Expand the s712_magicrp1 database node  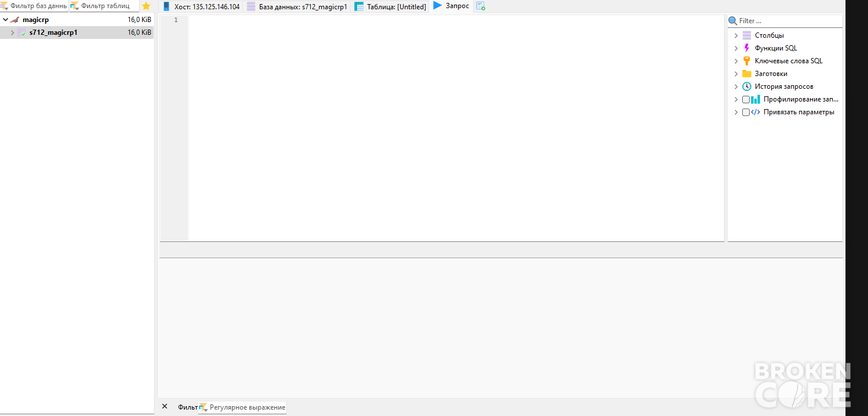(x=12, y=32)
